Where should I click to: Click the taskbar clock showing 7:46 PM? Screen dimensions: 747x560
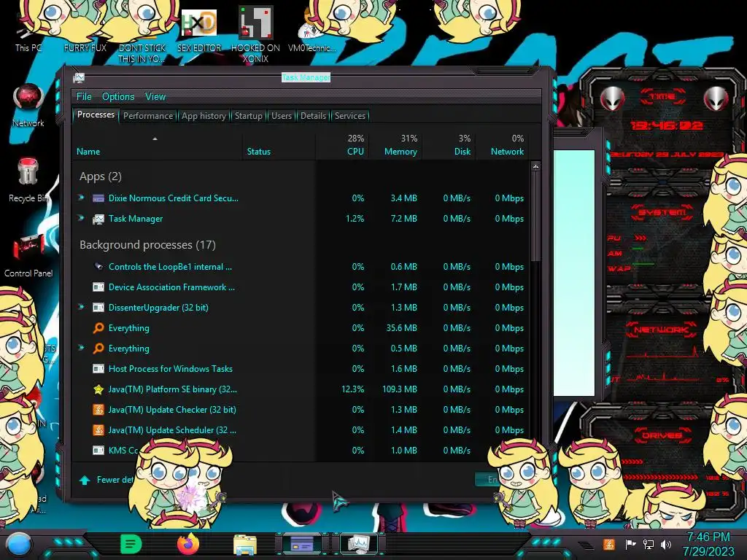(708, 544)
